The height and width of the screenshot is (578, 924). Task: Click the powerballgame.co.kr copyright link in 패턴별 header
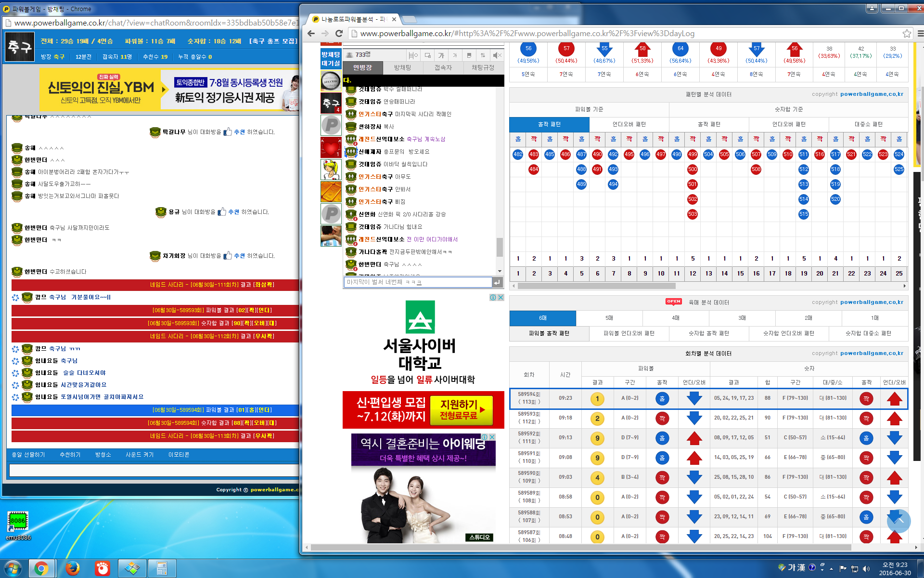point(872,94)
